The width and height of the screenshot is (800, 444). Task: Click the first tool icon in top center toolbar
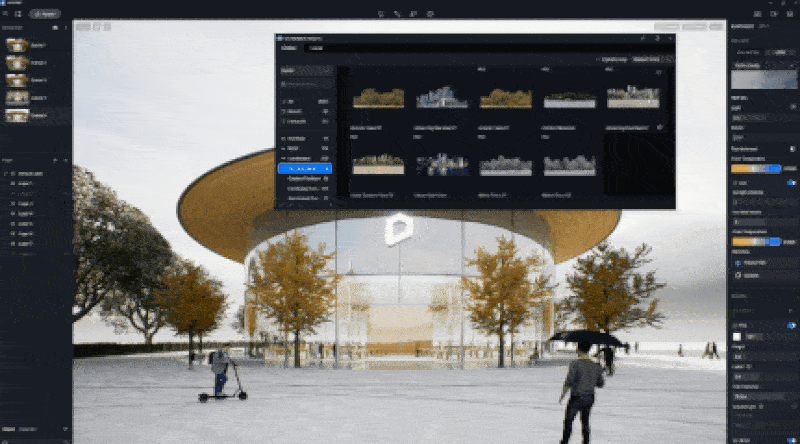(381, 14)
